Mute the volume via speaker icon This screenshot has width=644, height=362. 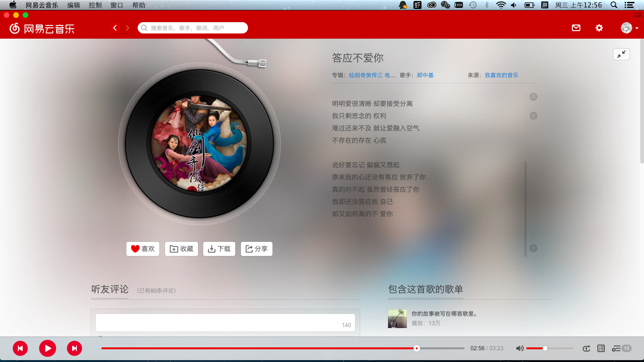520,348
